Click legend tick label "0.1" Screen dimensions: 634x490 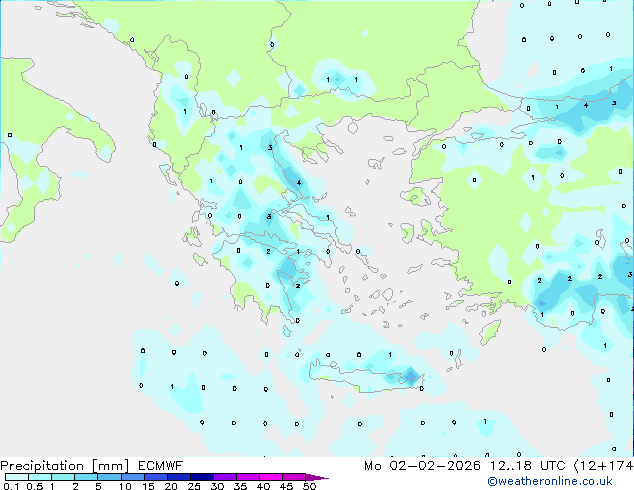coord(11,486)
